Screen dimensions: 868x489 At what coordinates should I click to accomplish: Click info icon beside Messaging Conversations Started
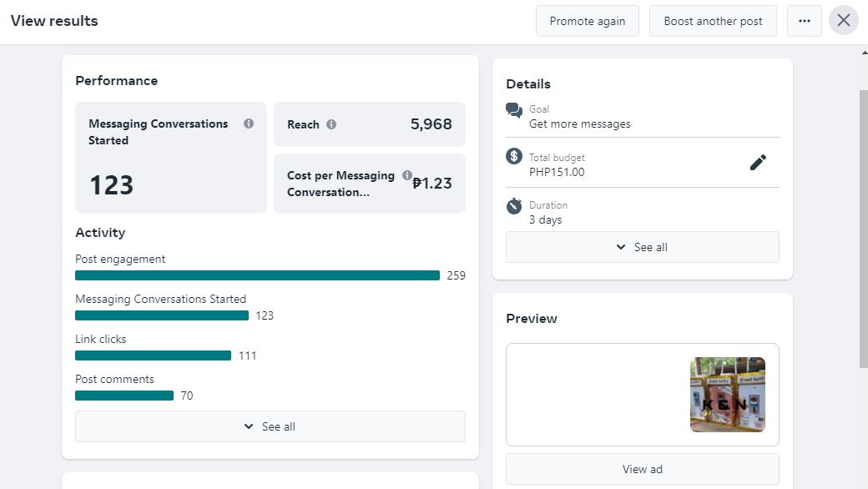tap(249, 124)
